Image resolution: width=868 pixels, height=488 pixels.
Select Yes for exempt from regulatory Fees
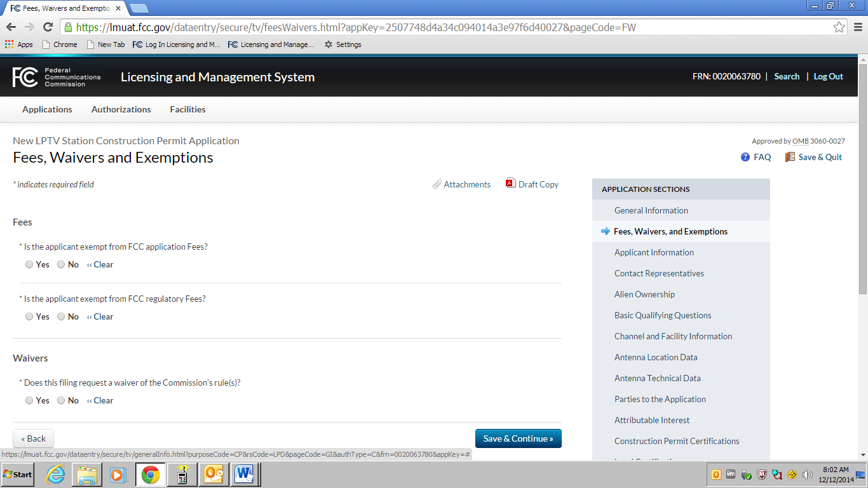click(x=29, y=316)
